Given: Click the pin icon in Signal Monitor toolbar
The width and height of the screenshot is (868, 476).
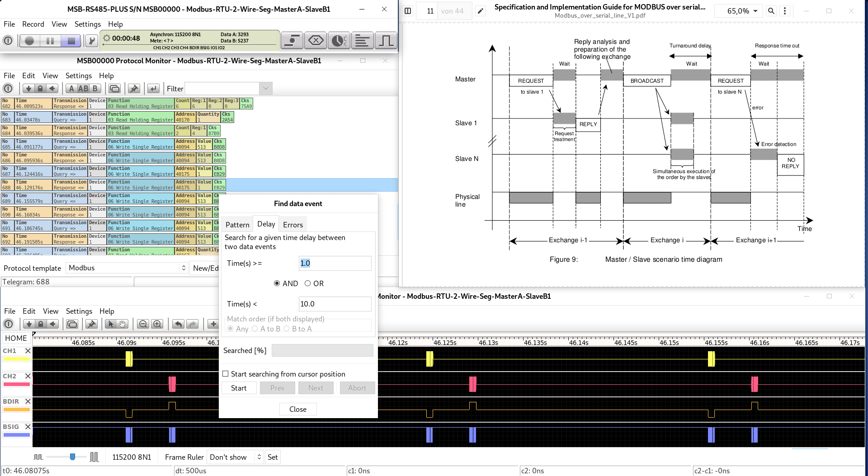Looking at the screenshot, I should 91,324.
